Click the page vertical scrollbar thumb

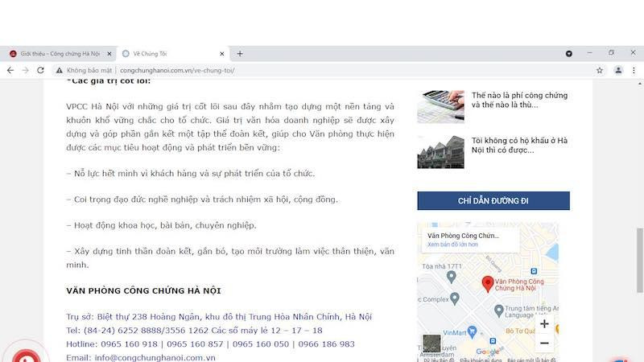point(639,260)
